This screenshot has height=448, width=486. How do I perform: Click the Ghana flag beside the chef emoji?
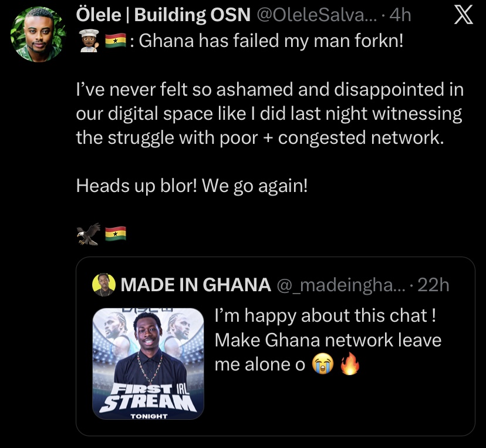click(114, 42)
